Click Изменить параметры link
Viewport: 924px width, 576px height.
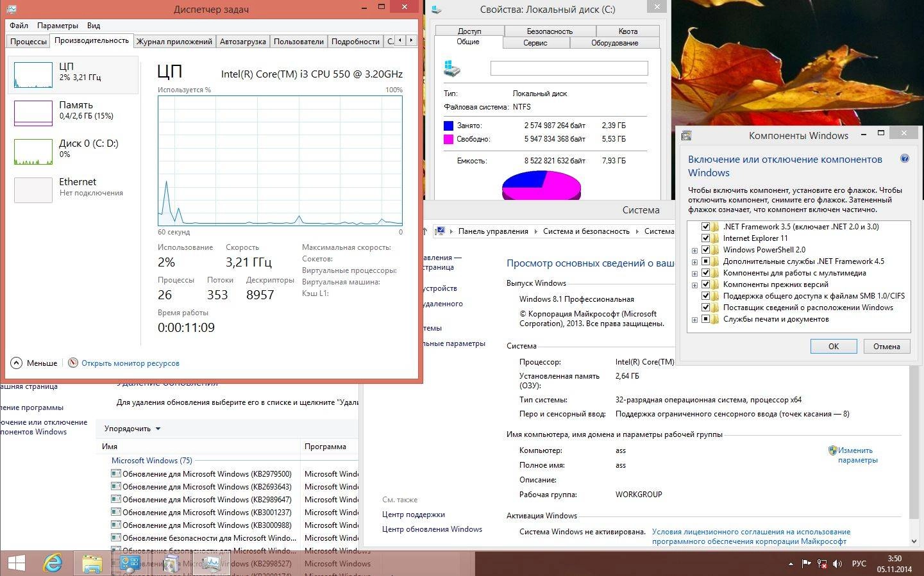[857, 455]
